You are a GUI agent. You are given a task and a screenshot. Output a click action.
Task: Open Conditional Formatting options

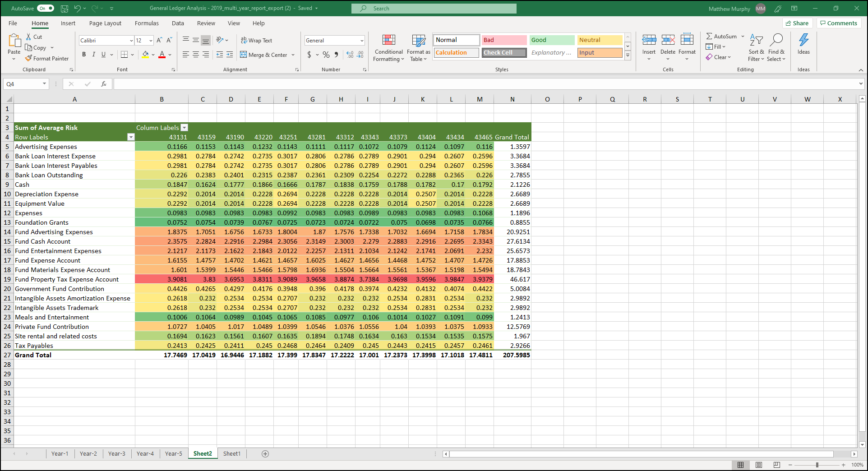tap(388, 48)
